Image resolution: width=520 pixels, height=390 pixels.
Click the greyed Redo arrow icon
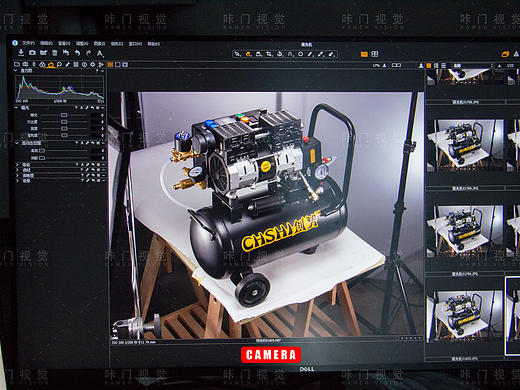(x=88, y=53)
